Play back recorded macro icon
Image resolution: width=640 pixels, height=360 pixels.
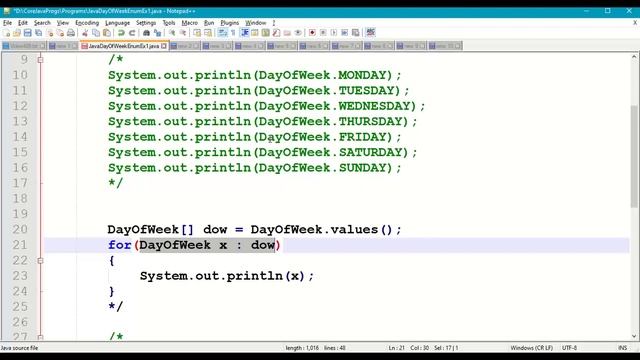click(x=333, y=33)
